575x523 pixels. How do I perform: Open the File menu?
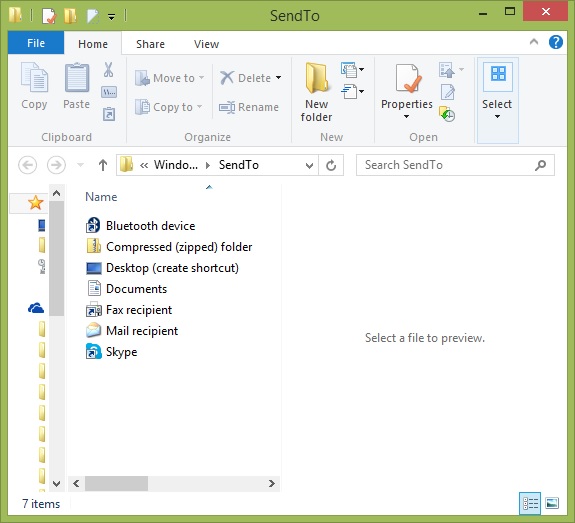tap(36, 43)
